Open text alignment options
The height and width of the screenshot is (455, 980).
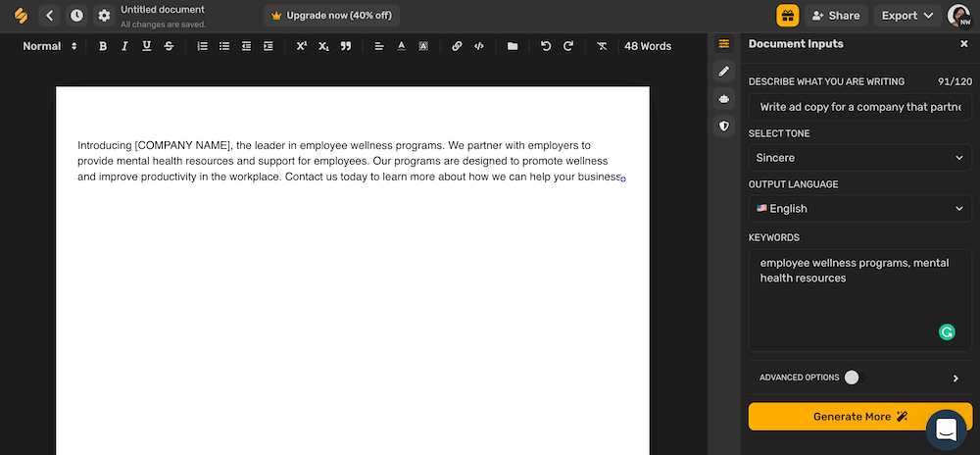pos(378,46)
